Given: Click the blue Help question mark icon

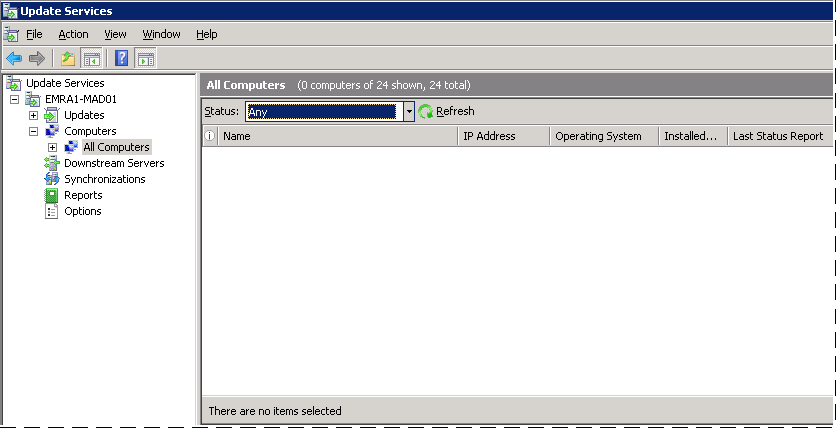Looking at the screenshot, I should tap(122, 58).
